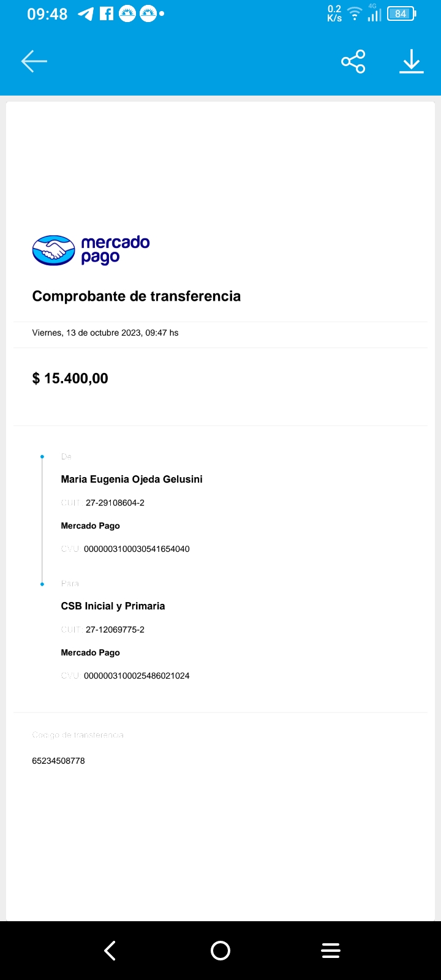Tap the Comprobante de transferencia heading
441x980 pixels.
click(x=137, y=296)
